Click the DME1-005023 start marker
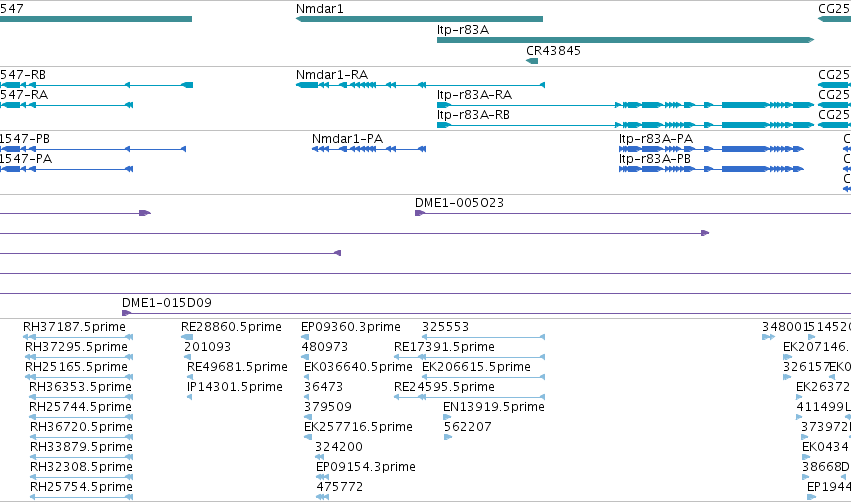 point(420,213)
